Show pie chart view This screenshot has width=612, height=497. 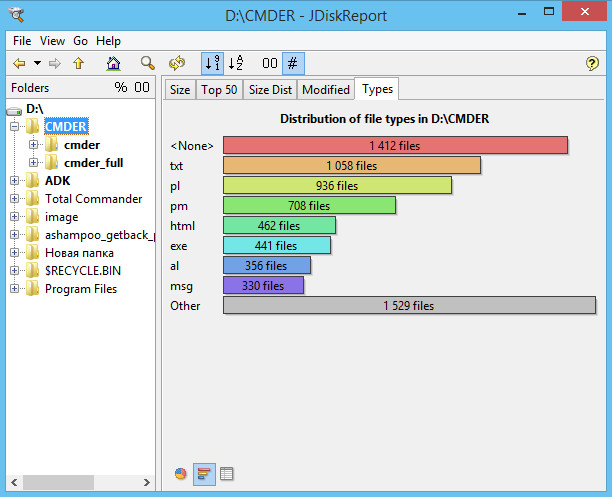[180, 474]
